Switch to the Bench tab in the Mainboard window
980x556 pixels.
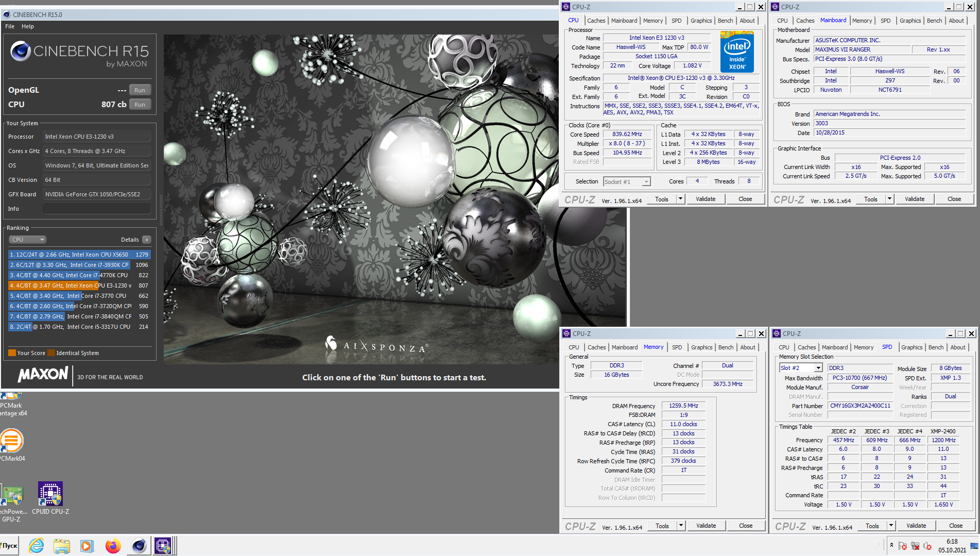934,21
